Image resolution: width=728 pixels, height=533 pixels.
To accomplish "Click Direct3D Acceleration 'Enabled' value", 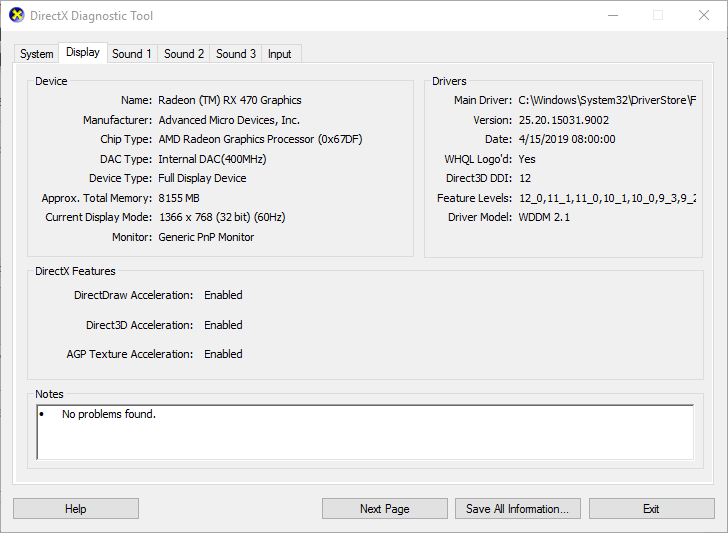I will point(223,325).
